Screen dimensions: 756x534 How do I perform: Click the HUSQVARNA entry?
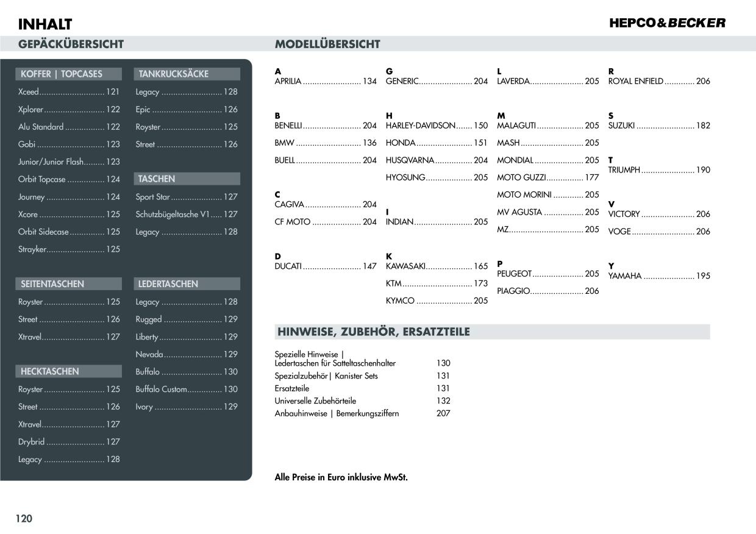coord(437,160)
